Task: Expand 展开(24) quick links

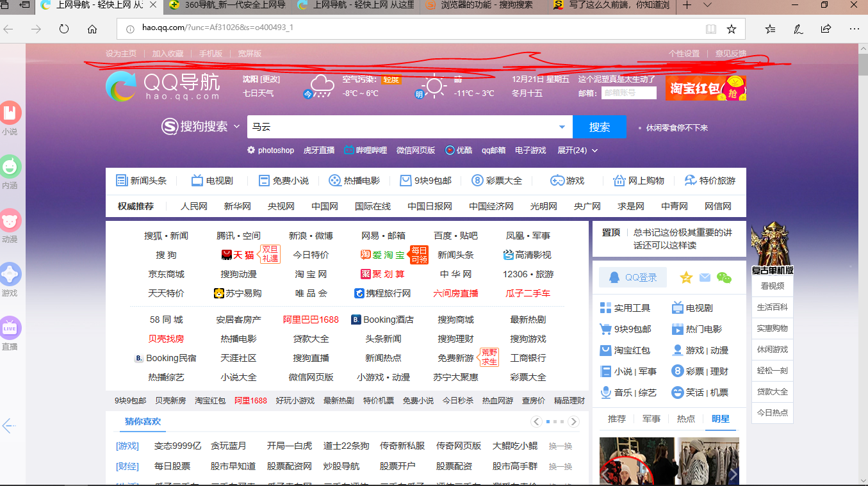Action: coord(578,150)
